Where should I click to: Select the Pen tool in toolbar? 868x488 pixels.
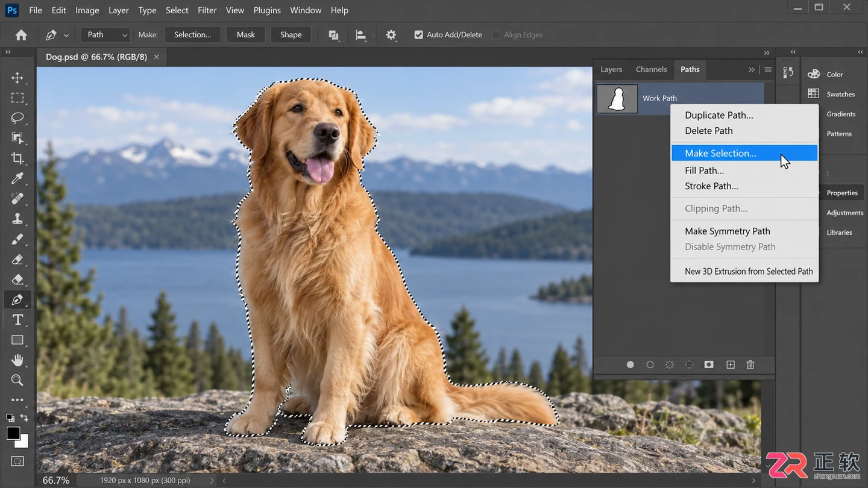[17, 299]
